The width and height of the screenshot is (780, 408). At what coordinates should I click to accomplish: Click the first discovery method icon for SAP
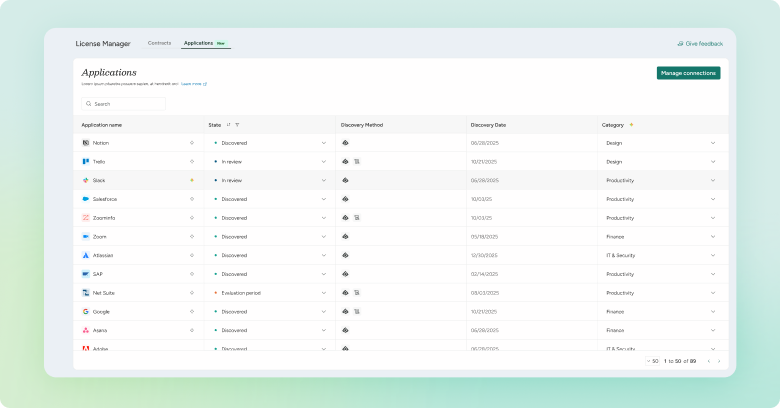point(345,274)
